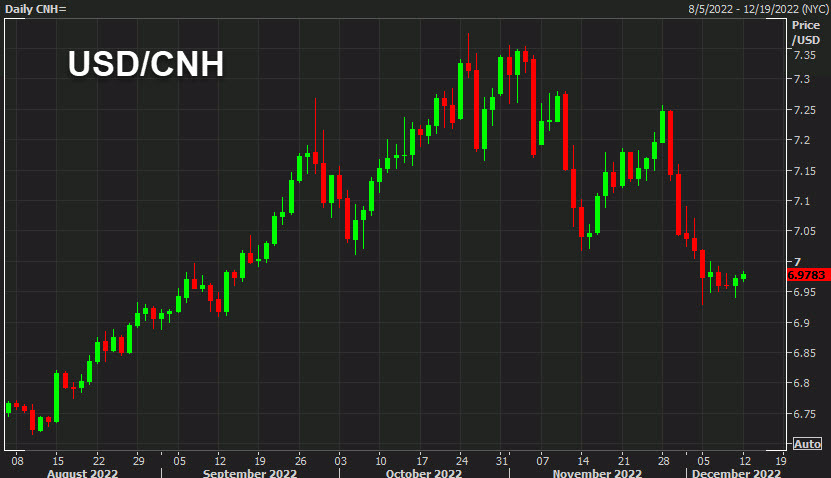Viewport: 831px width, 478px height.
Task: Click the September 2022 month label
Action: pos(250,473)
